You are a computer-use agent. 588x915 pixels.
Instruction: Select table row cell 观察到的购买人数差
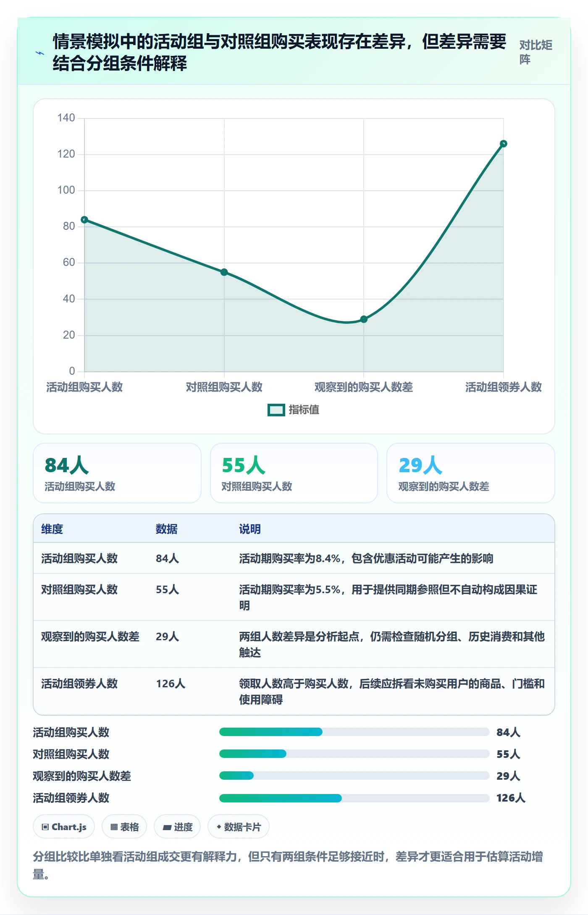(90, 636)
